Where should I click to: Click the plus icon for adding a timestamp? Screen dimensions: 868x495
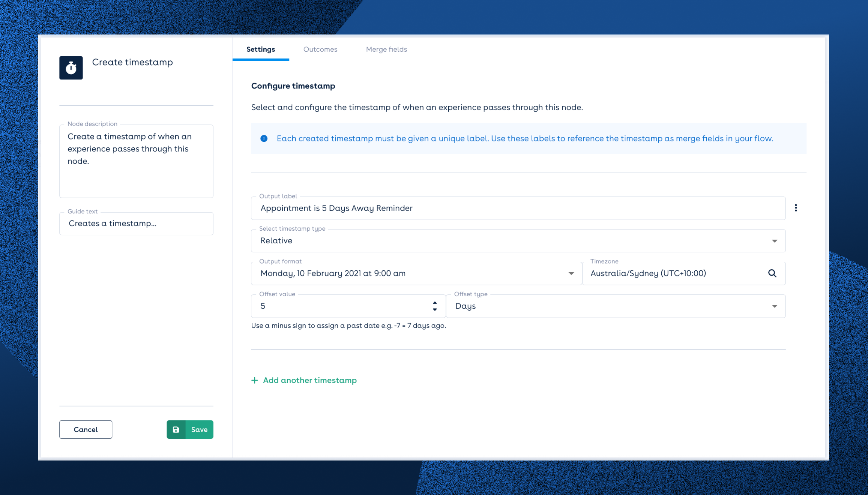[x=255, y=380]
